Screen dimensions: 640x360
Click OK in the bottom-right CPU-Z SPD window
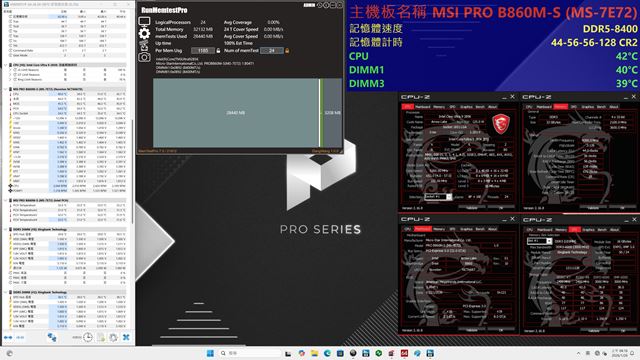pos(623,331)
